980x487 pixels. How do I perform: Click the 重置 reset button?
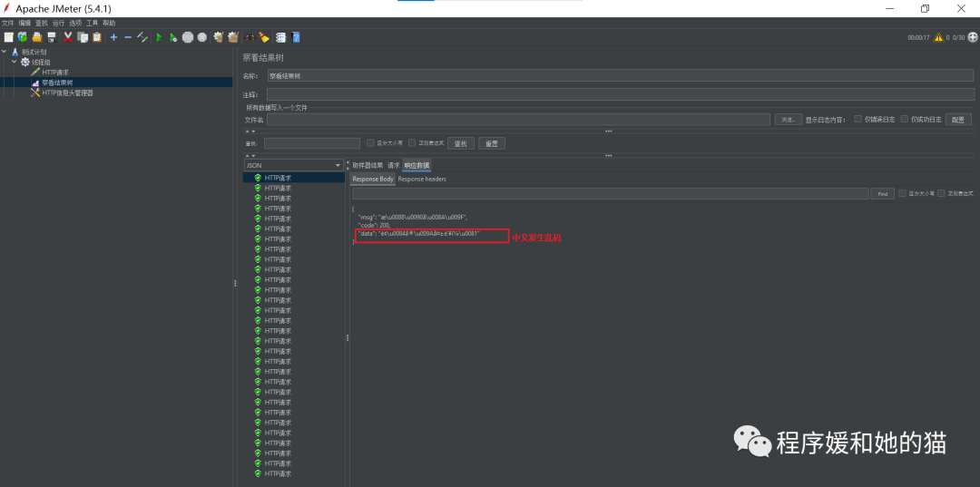[x=492, y=143]
